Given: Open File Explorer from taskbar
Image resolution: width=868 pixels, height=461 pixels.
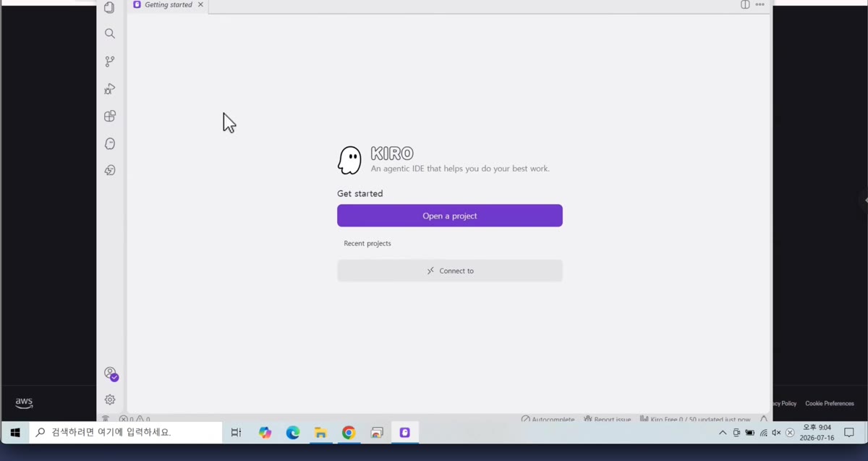Looking at the screenshot, I should [320, 433].
